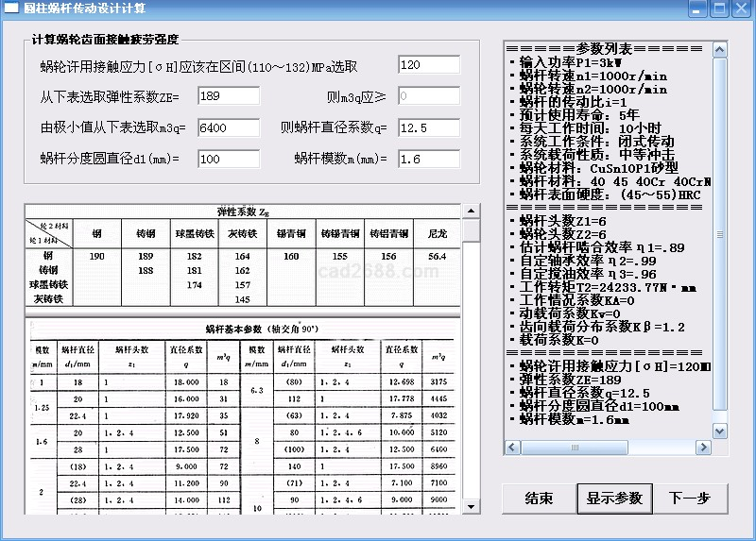Select the 弹性系数ZE input field
Viewport: 756px width, 541px height.
pyautogui.click(x=228, y=96)
